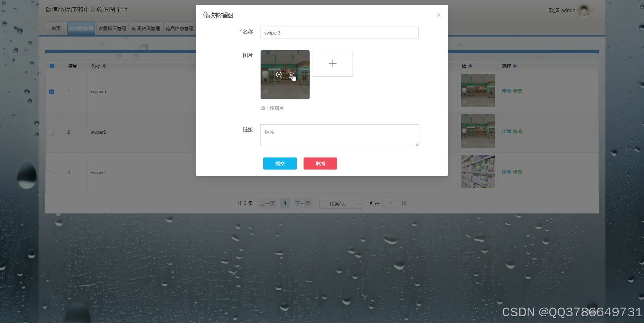Click the admin avatar picture
Viewport: 644px width, 323px height.
(x=583, y=10)
